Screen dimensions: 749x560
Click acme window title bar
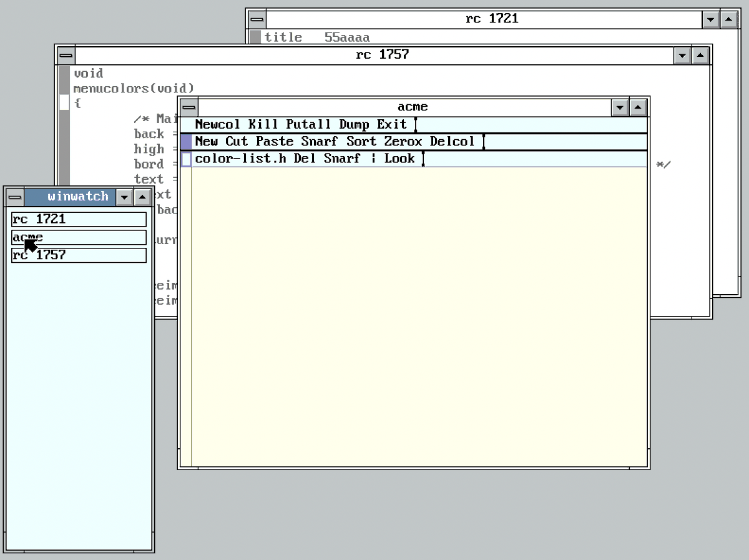[x=404, y=107]
